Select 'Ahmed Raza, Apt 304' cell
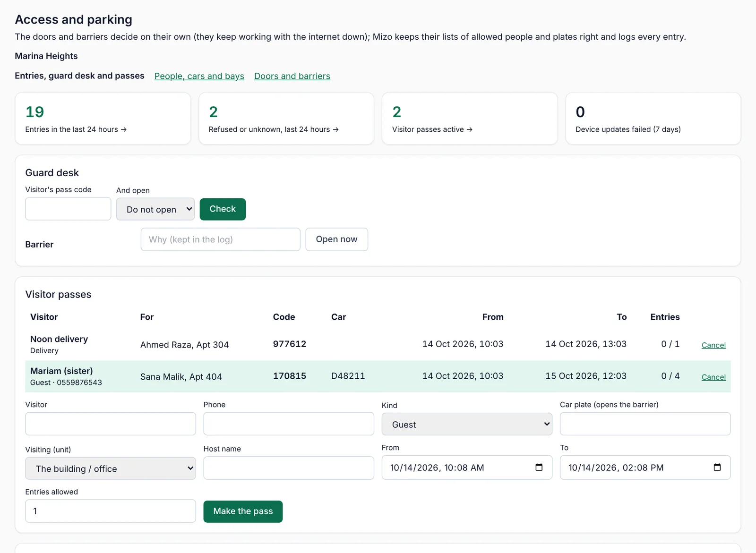756x553 pixels. click(x=184, y=345)
